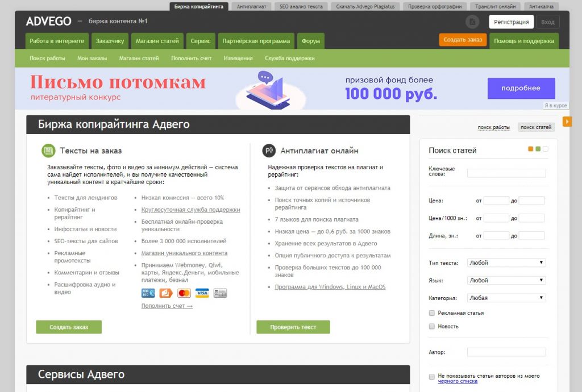Open Извещения submenu link
This screenshot has width=582, height=392.
(238, 58)
